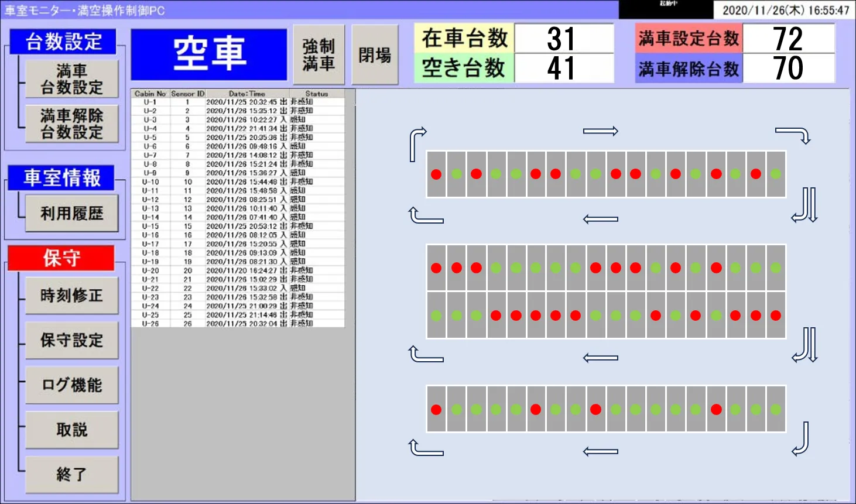Select table row U-12

pos(238,200)
